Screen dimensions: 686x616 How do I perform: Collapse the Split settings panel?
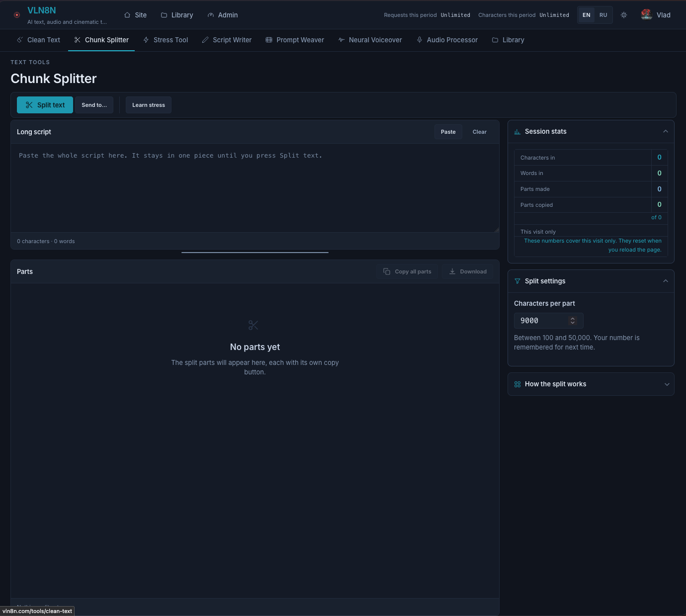pyautogui.click(x=666, y=281)
